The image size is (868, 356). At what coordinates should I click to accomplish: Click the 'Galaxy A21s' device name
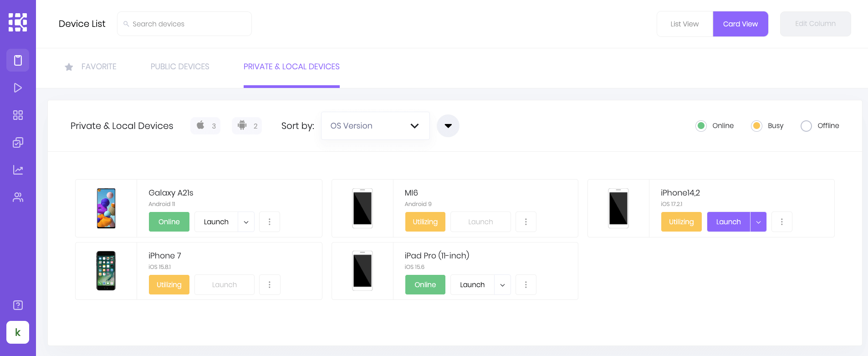171,193
